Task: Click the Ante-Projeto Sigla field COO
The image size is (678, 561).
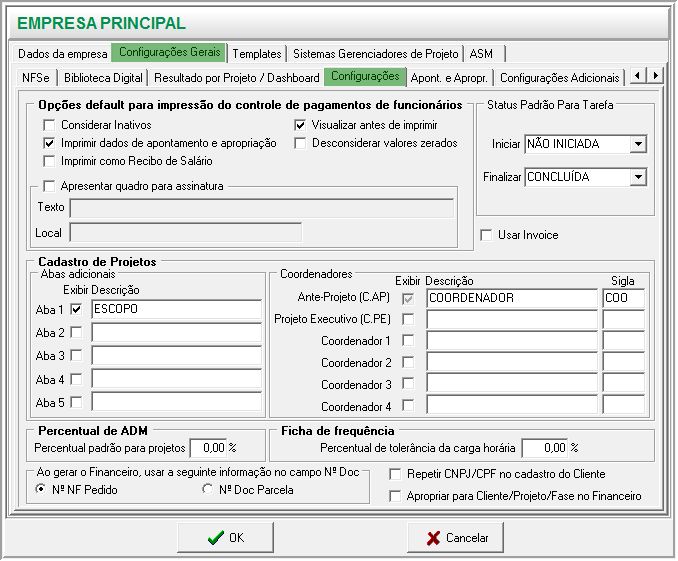Action: pyautogui.click(x=623, y=298)
